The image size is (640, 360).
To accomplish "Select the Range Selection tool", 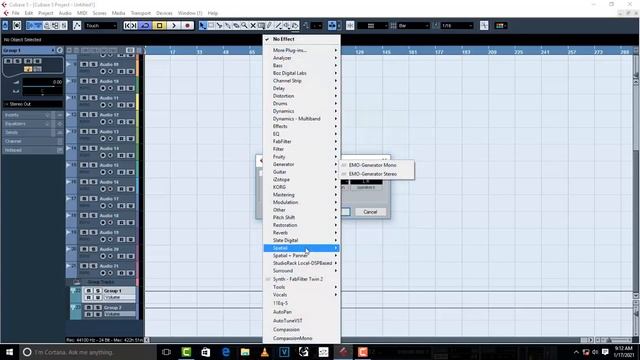I will pyautogui.click(x=211, y=26).
